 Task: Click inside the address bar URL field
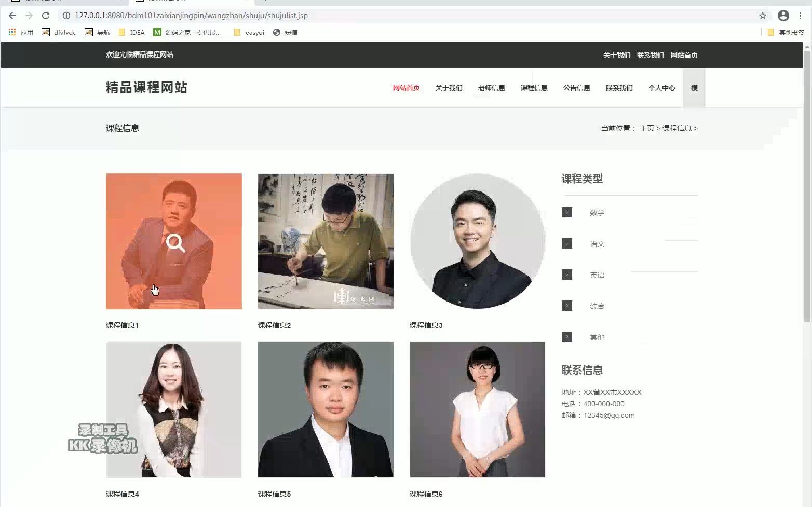(208, 16)
